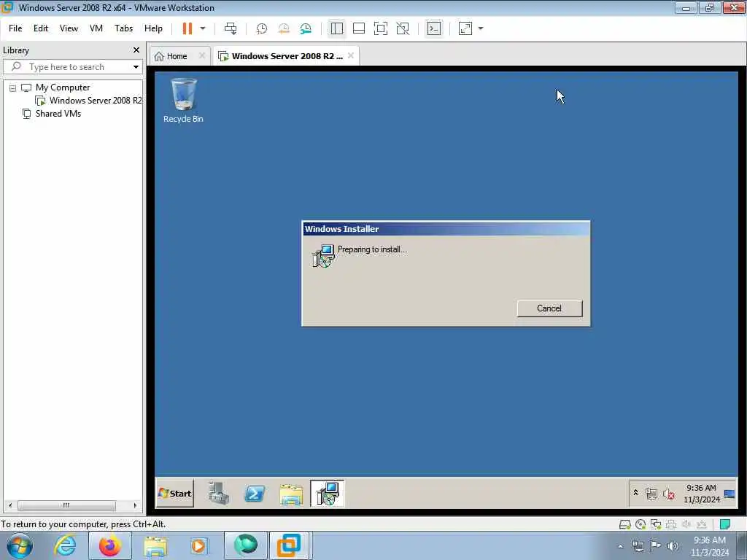Close the Library panel

136,50
